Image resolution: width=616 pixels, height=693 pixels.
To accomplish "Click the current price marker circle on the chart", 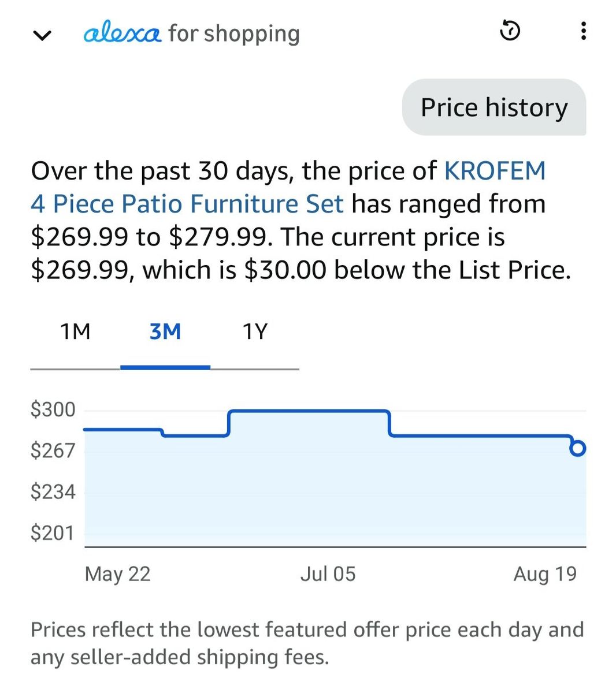I will [x=578, y=449].
